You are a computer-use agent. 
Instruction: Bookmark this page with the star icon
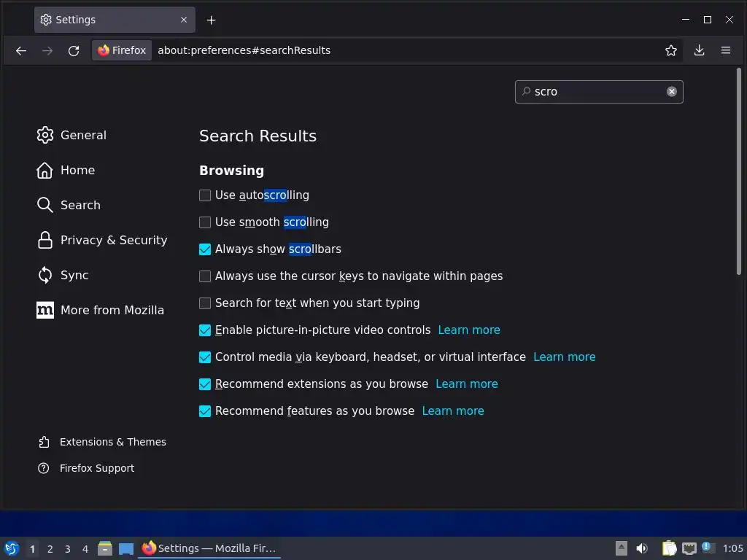(x=671, y=50)
